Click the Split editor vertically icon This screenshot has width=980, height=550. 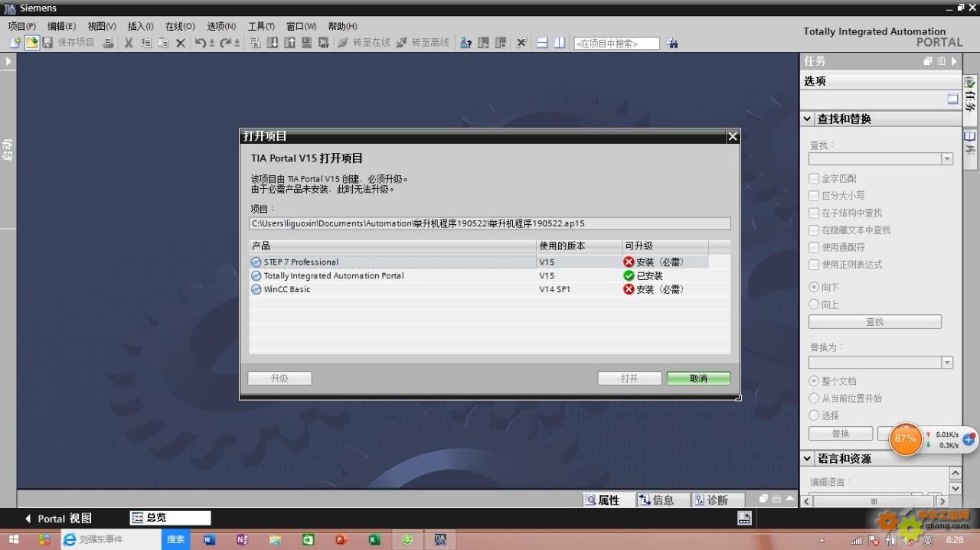pyautogui.click(x=560, y=43)
